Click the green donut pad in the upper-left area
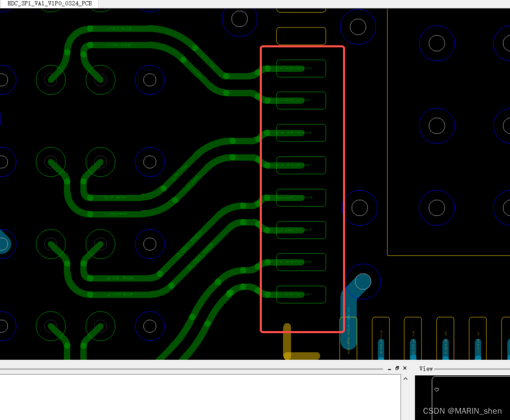 (x=51, y=79)
